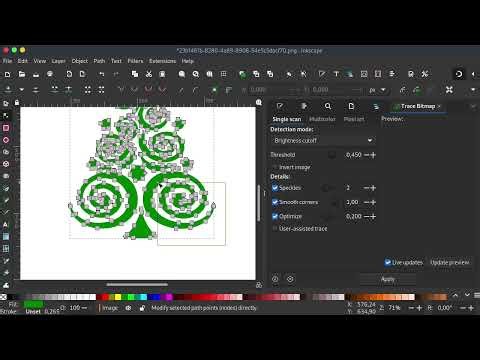Click the Object to path icon

[214, 89]
